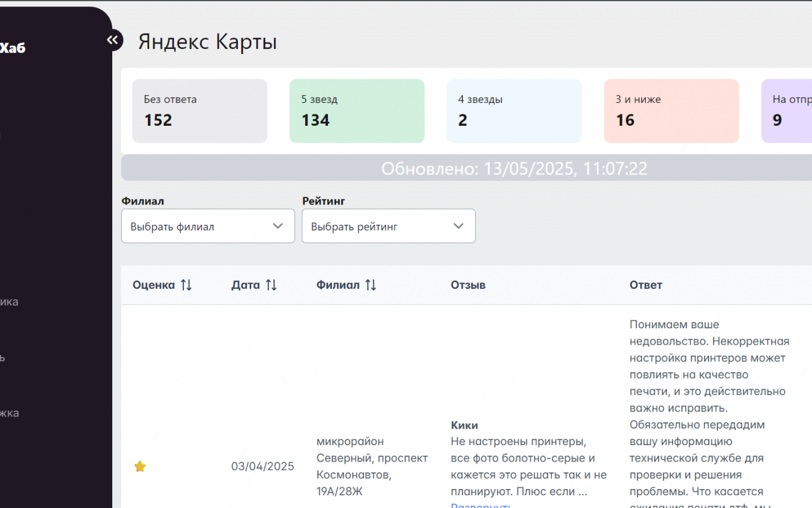
Task: Click the 'Ответ' column header
Action: (646, 285)
